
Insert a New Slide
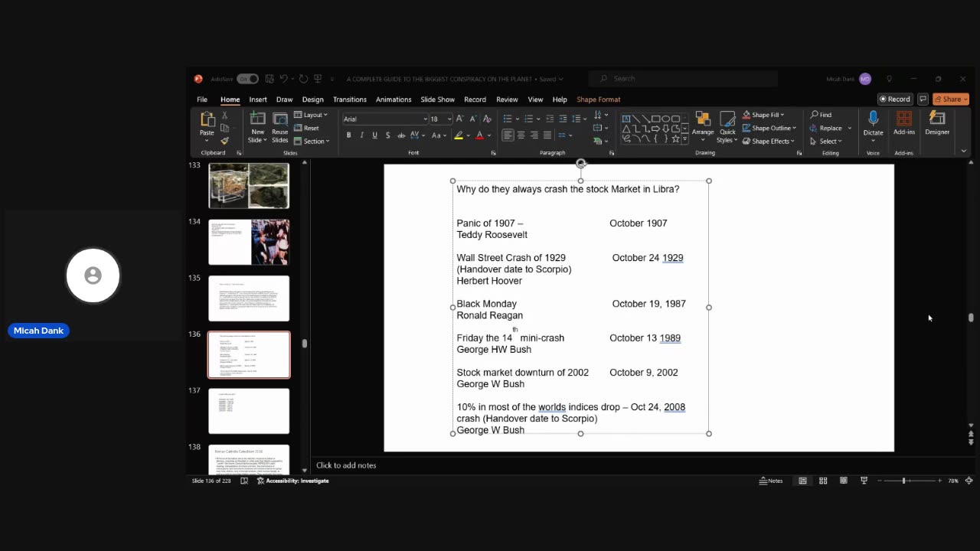tap(257, 127)
